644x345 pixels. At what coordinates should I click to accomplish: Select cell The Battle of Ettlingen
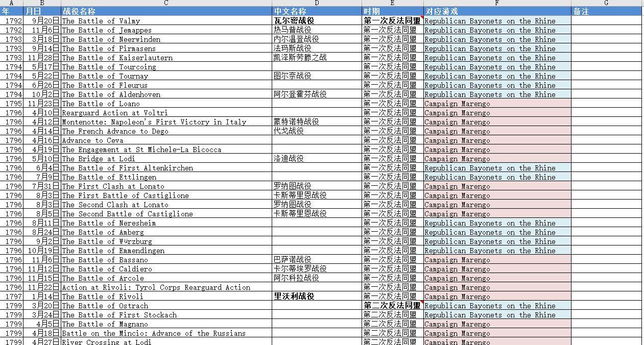[166, 177]
